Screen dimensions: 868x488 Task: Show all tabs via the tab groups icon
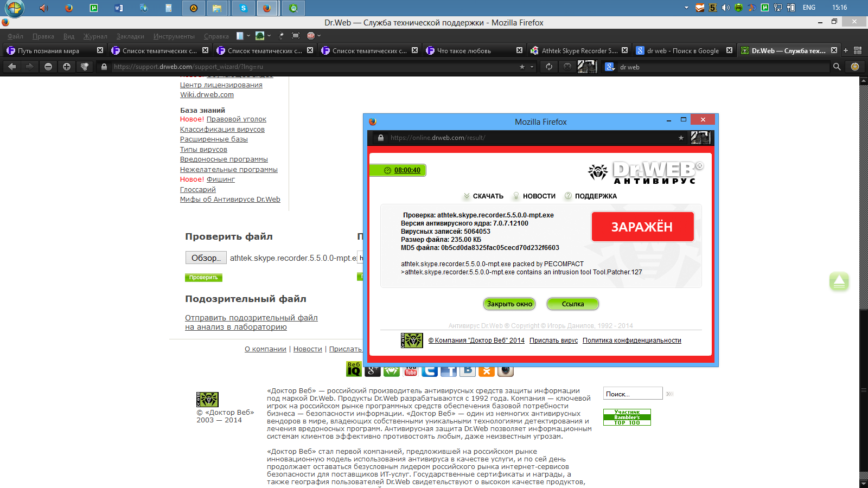(x=858, y=50)
